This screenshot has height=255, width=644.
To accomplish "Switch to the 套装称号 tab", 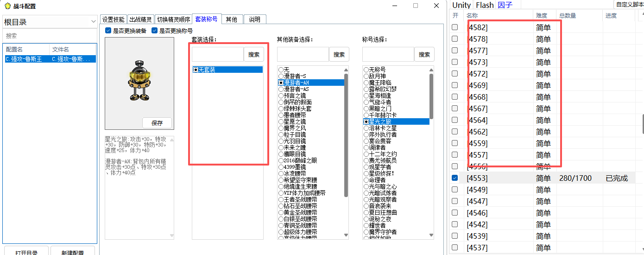I will point(206,19).
